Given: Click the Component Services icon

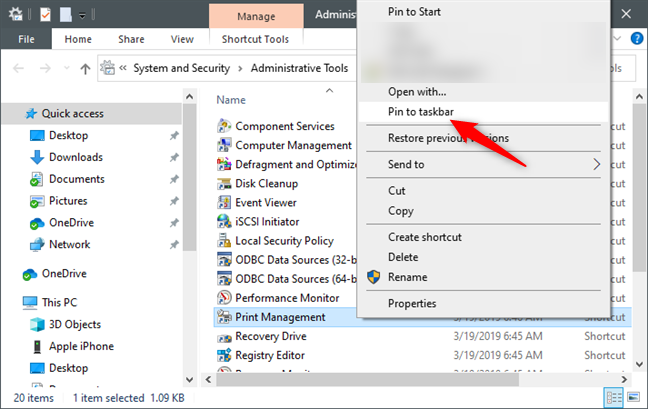Looking at the screenshot, I should pyautogui.click(x=224, y=126).
